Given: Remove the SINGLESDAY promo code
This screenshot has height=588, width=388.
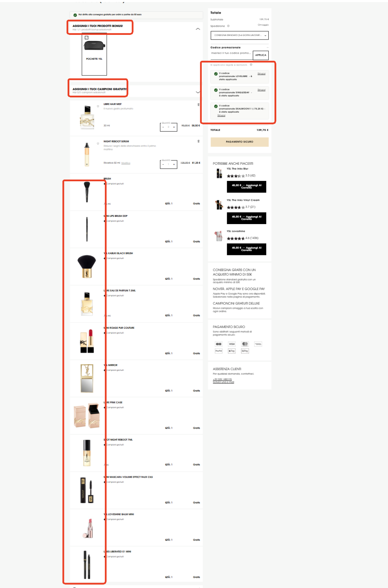Looking at the screenshot, I should (262, 90).
